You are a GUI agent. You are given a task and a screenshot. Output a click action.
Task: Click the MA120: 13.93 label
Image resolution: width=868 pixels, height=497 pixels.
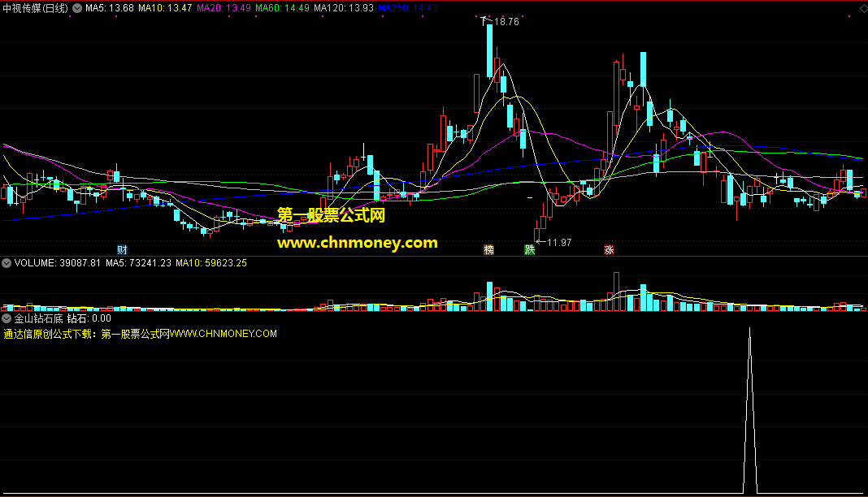[344, 8]
